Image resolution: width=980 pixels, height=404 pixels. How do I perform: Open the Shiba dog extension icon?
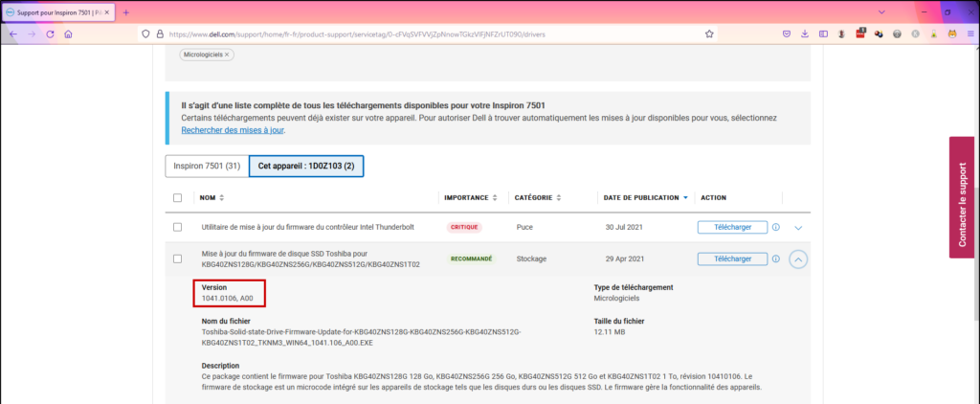[952, 34]
